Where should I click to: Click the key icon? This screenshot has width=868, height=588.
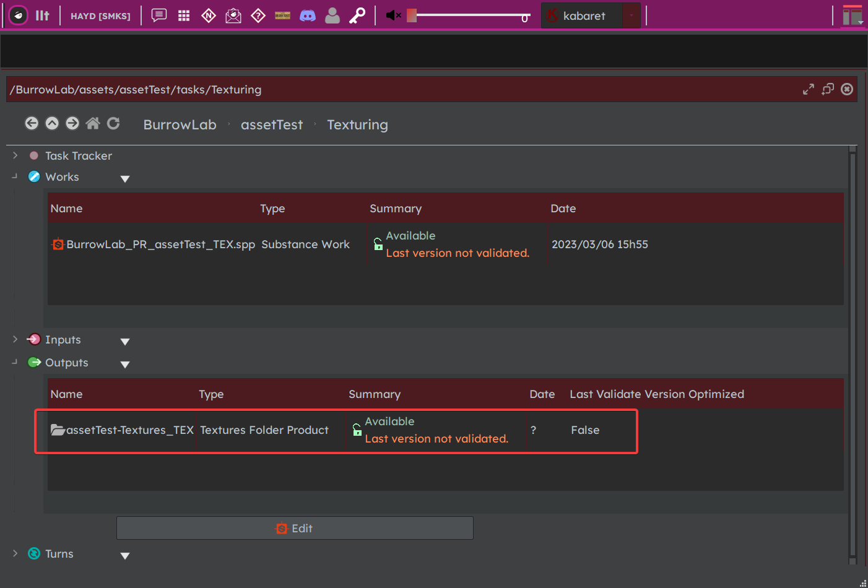click(357, 15)
